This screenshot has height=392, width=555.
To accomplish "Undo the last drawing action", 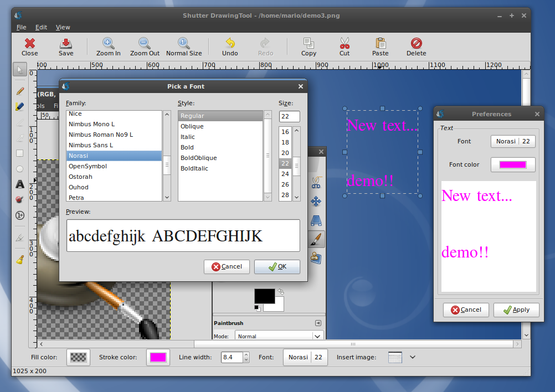I will point(230,44).
